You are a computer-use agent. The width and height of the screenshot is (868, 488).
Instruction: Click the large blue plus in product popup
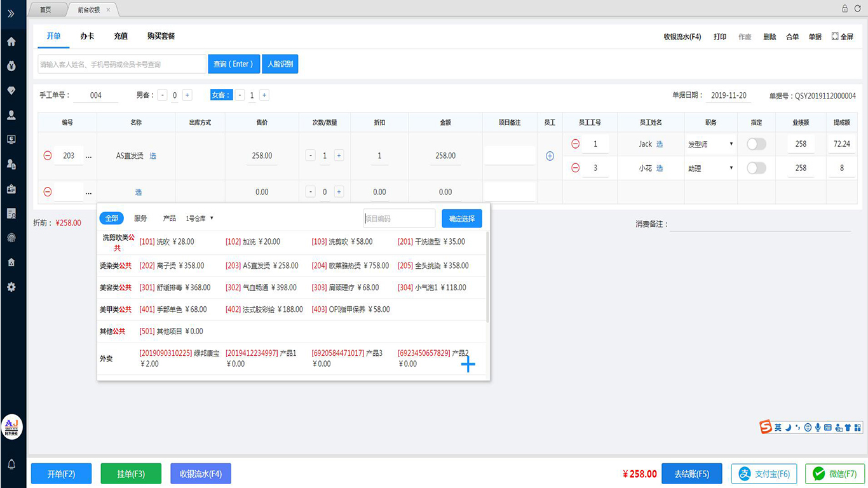point(468,364)
